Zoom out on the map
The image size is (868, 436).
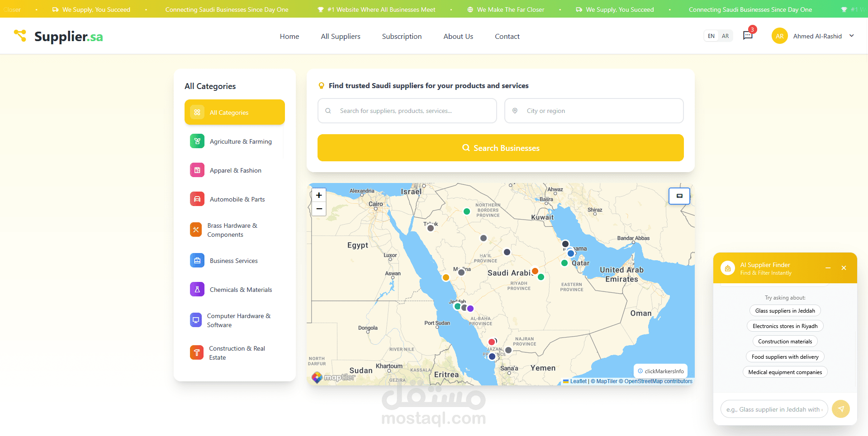coord(319,209)
